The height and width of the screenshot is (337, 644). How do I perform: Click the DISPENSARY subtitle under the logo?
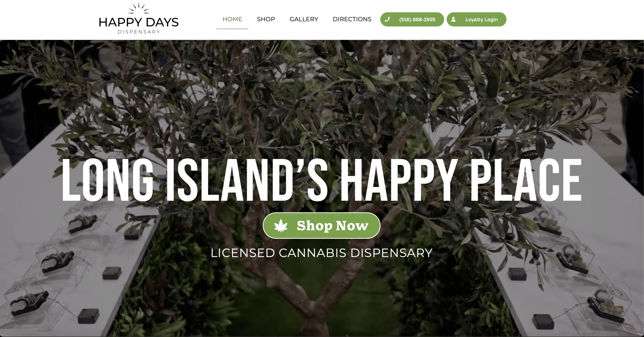coord(139,32)
